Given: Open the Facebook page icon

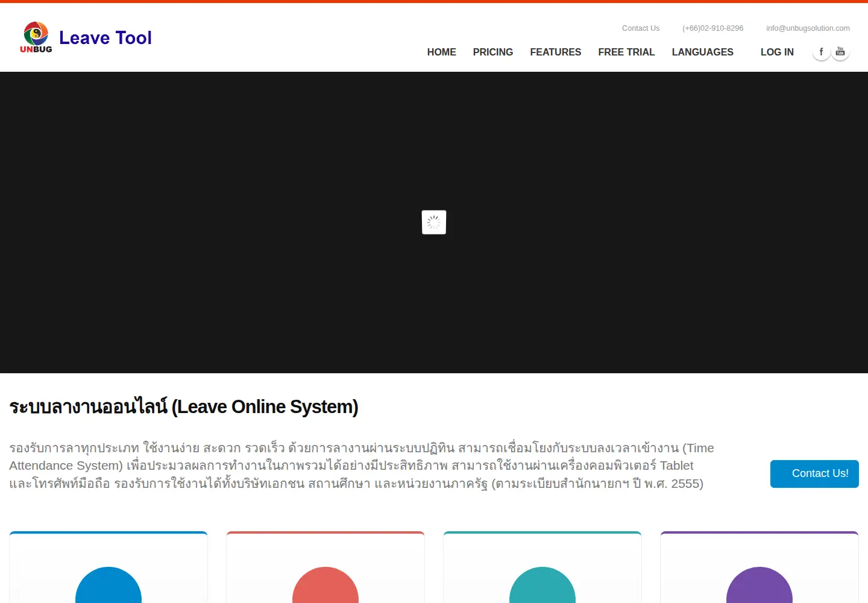Looking at the screenshot, I should click(821, 52).
